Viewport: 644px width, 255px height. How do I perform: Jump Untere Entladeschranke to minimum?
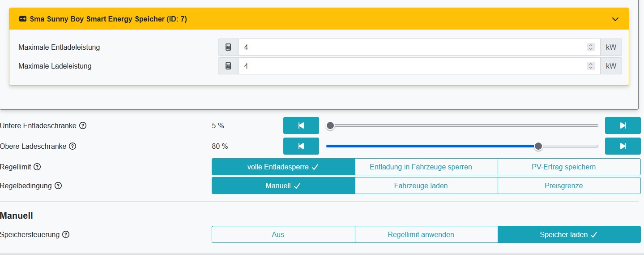click(x=301, y=125)
